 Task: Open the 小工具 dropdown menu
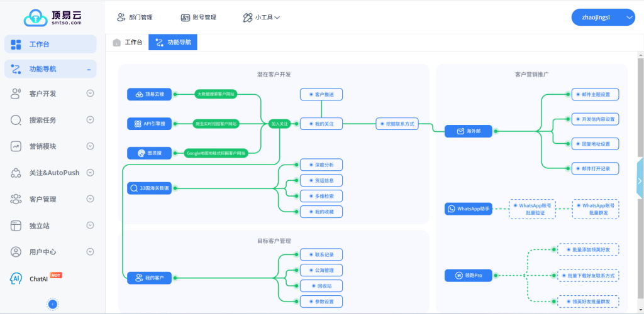tap(262, 18)
